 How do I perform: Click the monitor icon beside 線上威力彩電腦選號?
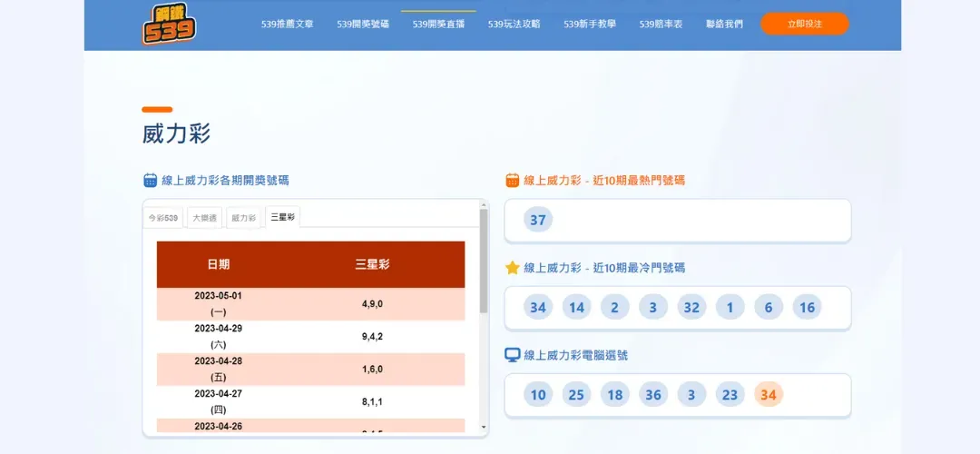pyautogui.click(x=512, y=355)
